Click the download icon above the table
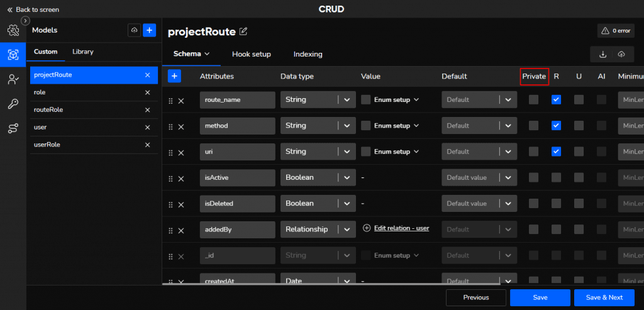644x310 pixels. coord(602,55)
